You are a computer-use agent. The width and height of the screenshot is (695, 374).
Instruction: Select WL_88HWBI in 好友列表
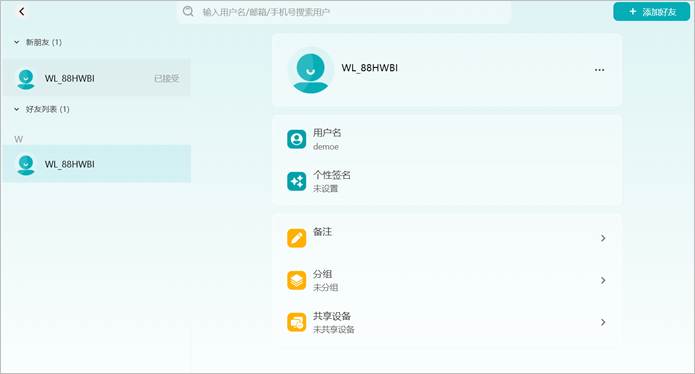[96, 164]
